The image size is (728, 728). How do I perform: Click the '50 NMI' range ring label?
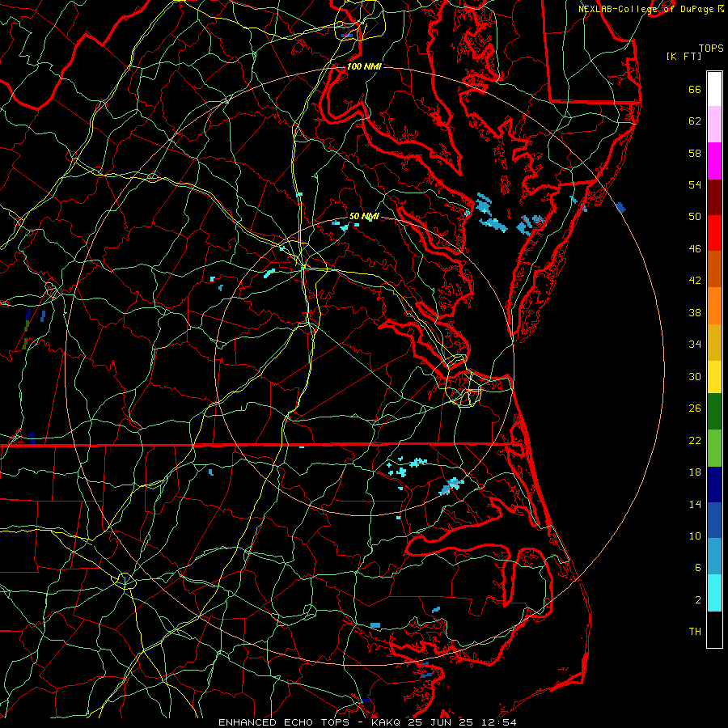364,216
